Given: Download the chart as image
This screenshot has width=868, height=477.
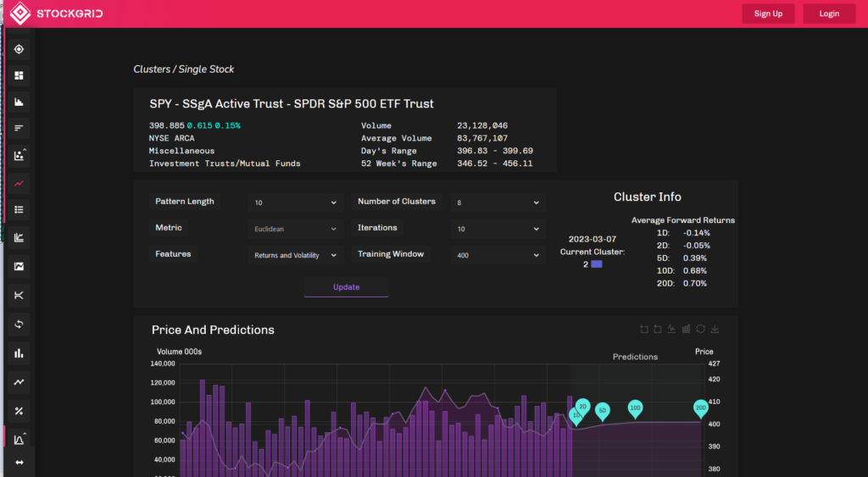Looking at the screenshot, I should 715,329.
